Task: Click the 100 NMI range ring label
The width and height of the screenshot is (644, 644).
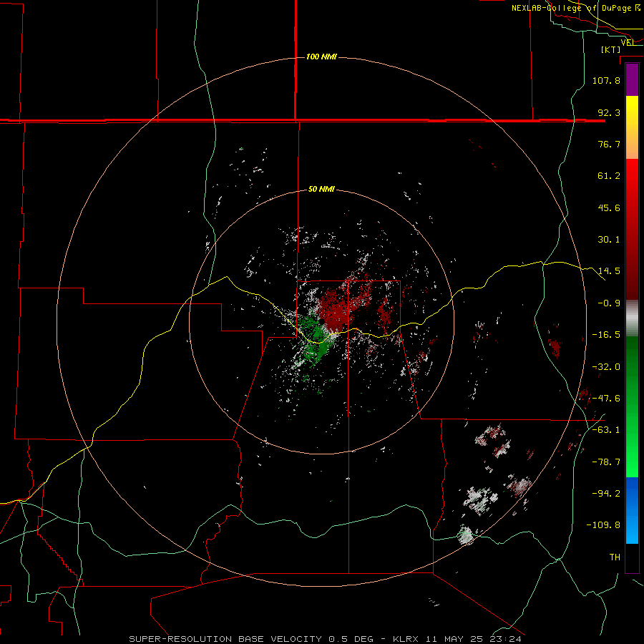Action: pos(321,57)
